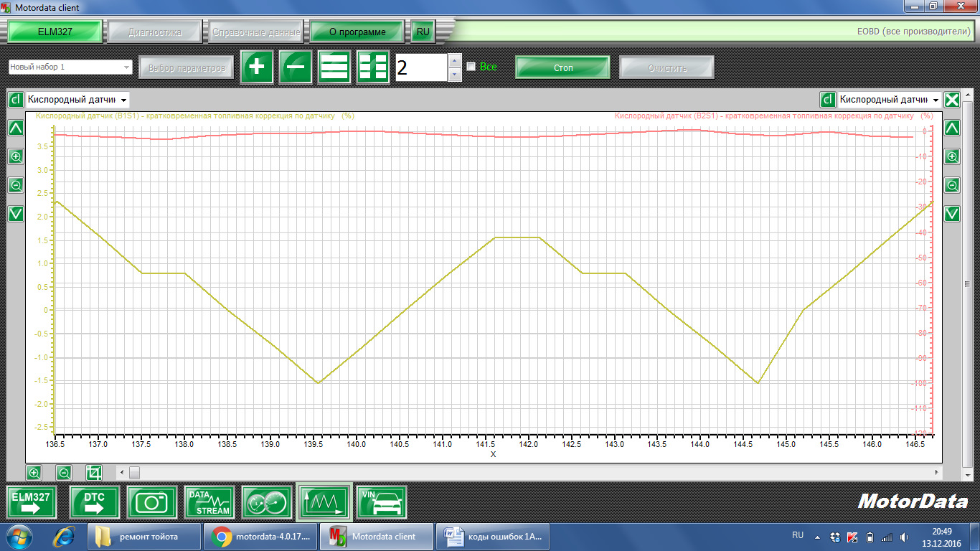
Task: Zoom out on the X axis below the chart
Action: pyautogui.click(x=64, y=473)
